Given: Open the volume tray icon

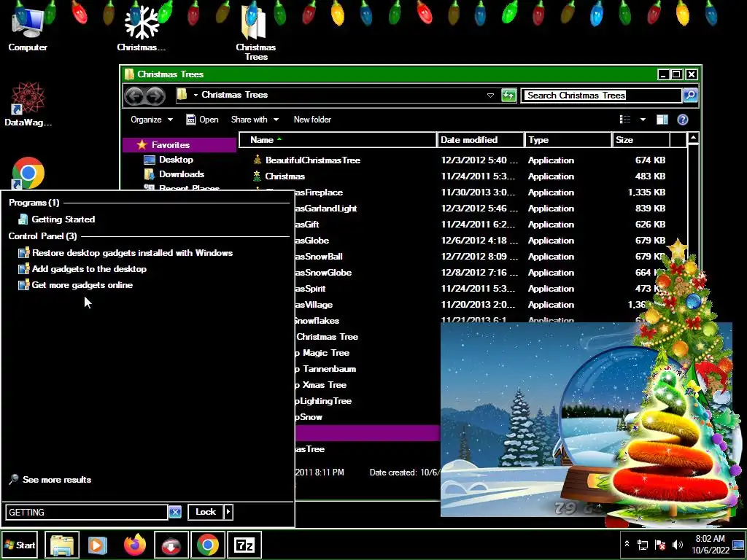Looking at the screenshot, I should tap(677, 545).
